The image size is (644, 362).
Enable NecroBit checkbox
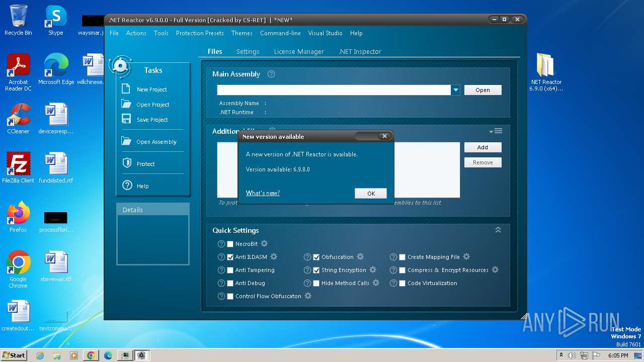230,244
